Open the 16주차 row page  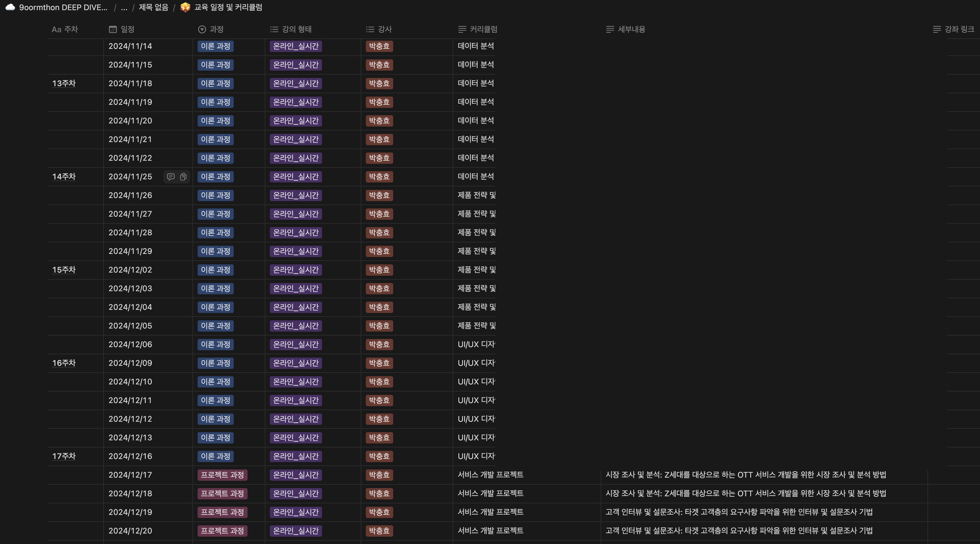click(x=64, y=363)
